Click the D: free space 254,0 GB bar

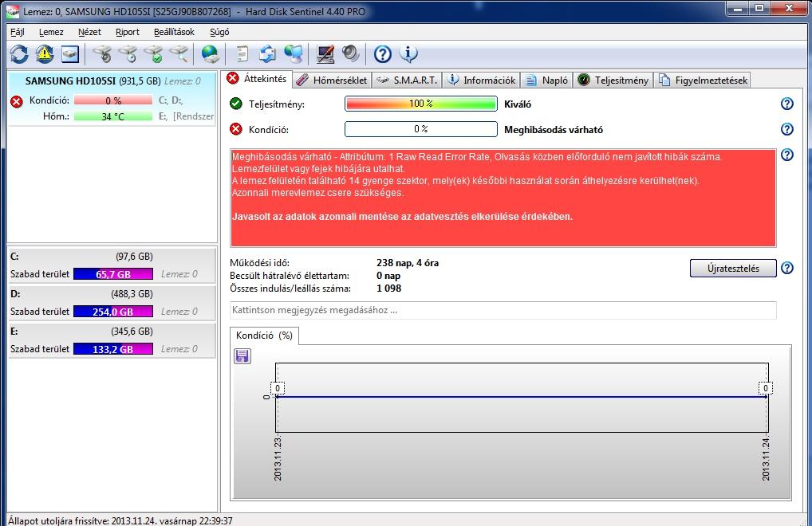[x=113, y=312]
